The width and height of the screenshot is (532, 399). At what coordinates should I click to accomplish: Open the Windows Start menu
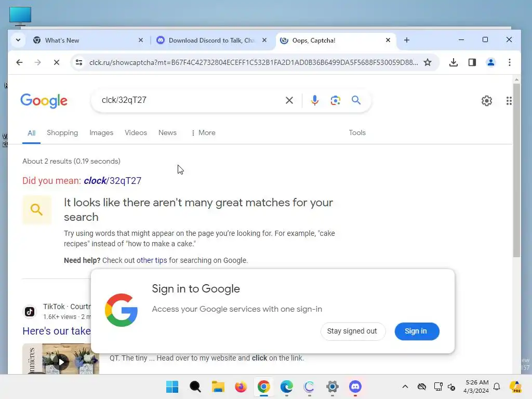(x=172, y=387)
